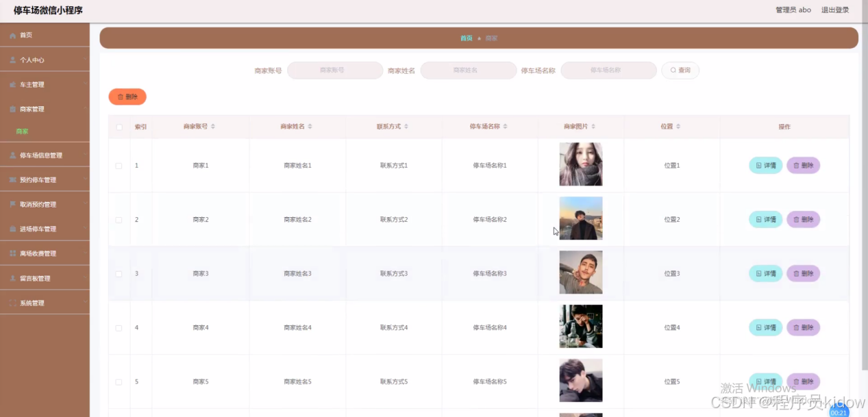Expand the 个人中心 menu chevron

[85, 60]
